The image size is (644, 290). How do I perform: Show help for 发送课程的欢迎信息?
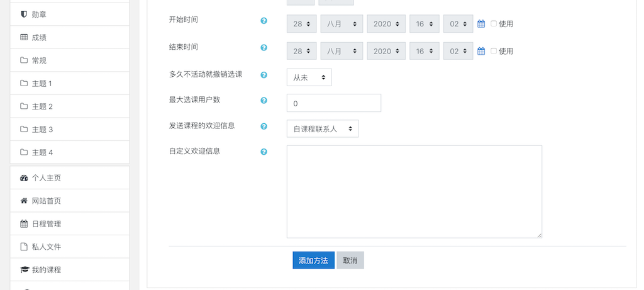pyautogui.click(x=264, y=126)
